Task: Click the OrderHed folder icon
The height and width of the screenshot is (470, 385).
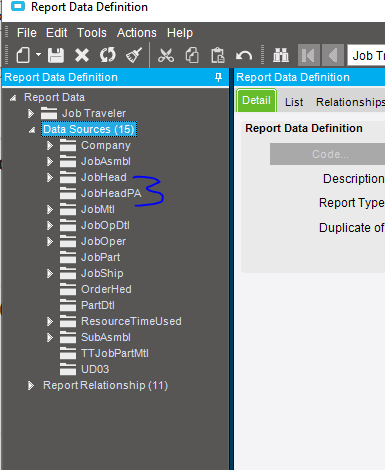Action: (68, 289)
